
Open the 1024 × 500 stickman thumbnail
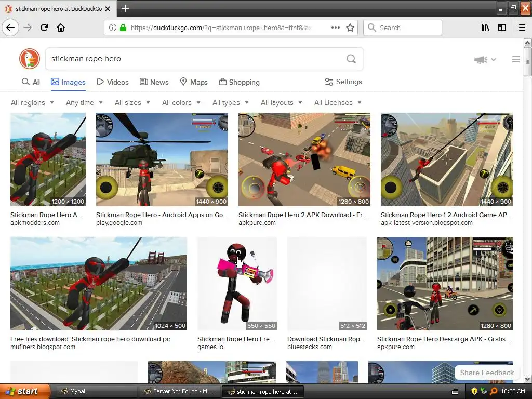[99, 284]
